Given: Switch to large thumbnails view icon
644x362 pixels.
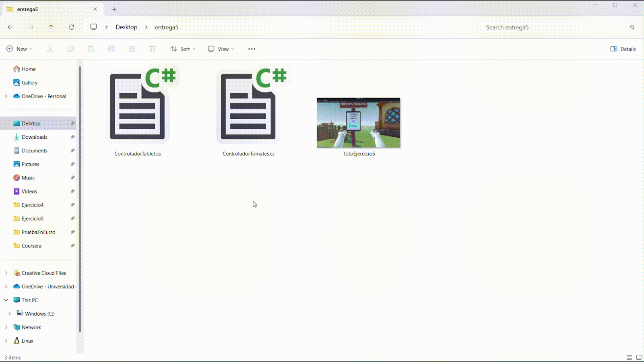Looking at the screenshot, I should tap(639, 357).
